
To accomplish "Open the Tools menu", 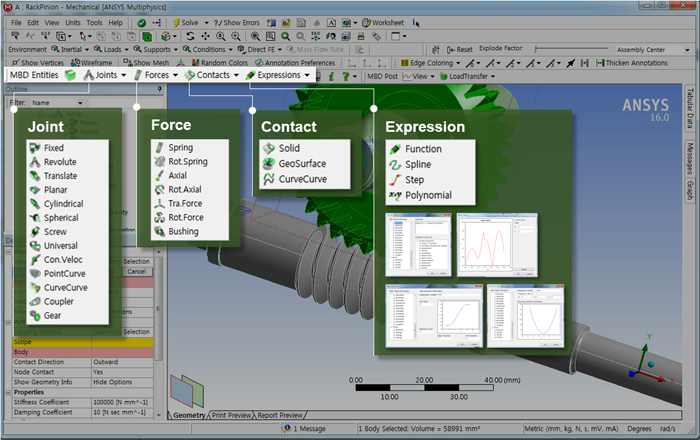I will 94,23.
